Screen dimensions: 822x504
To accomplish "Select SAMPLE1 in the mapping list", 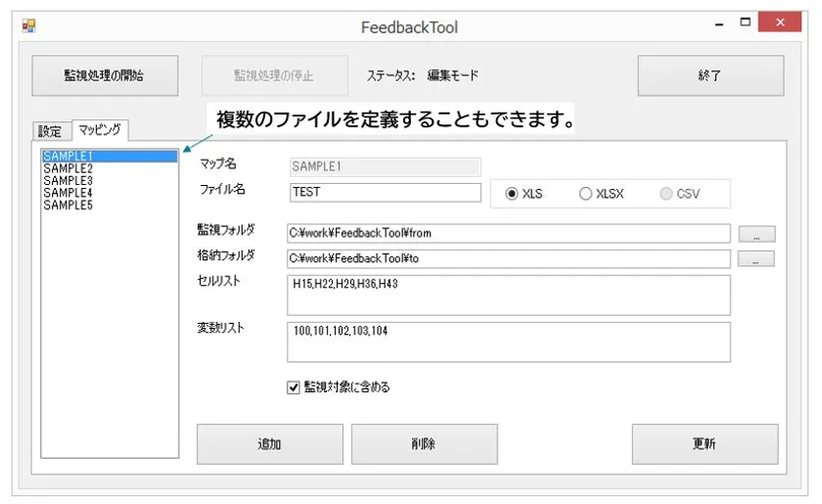I will click(x=68, y=156).
